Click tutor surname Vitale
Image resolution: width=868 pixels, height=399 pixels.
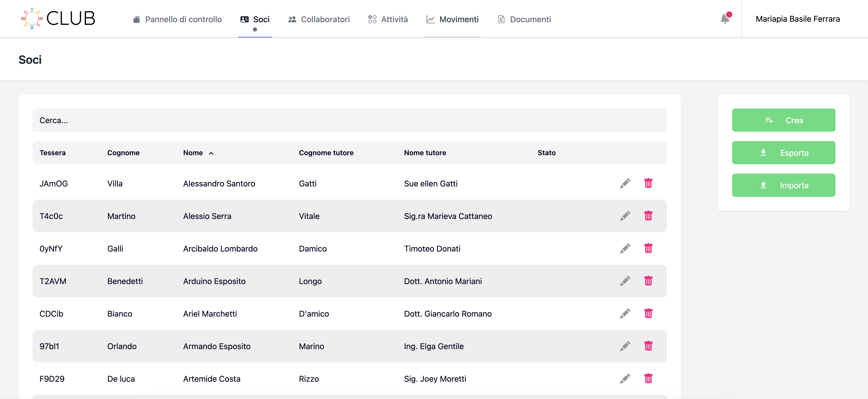309,216
